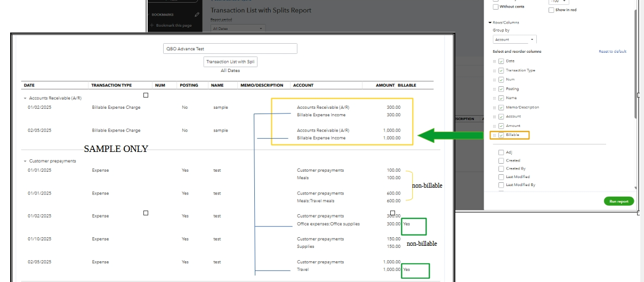Viewport: 644px width, 282px height.
Task: Enable the Last Modified column checkbox
Action: tap(501, 177)
